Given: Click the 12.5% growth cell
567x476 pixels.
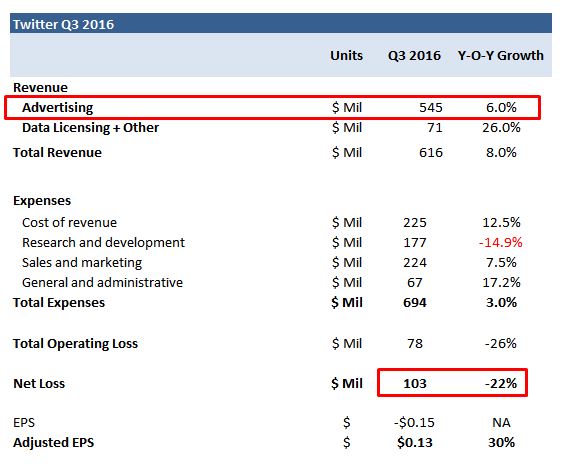Looking at the screenshot, I should 501,222.
